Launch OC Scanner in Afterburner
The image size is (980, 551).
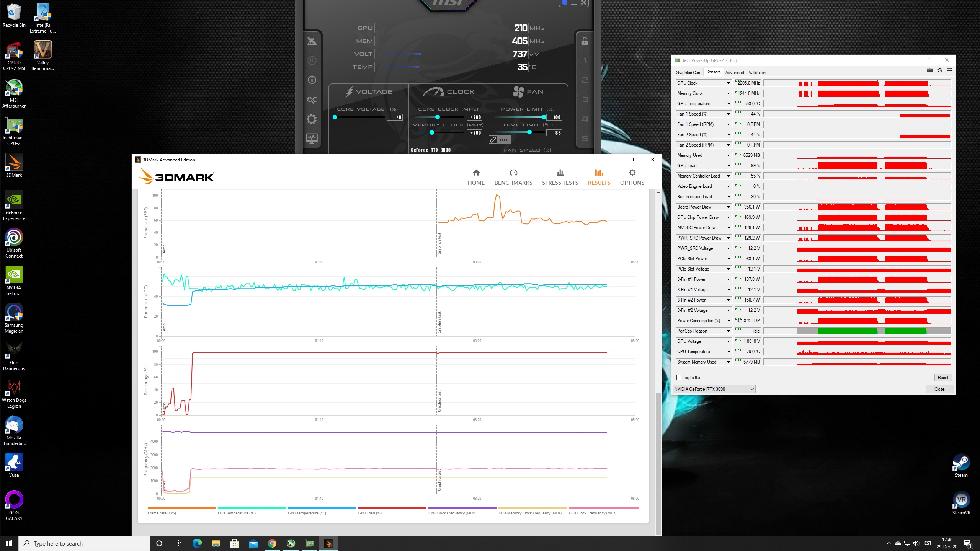[x=312, y=99]
